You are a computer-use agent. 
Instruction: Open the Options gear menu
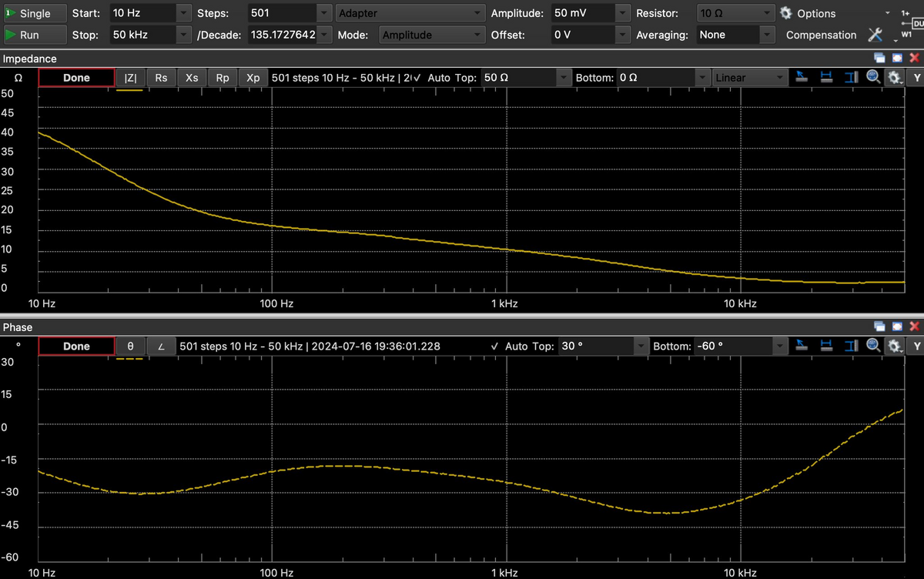pyautogui.click(x=808, y=13)
